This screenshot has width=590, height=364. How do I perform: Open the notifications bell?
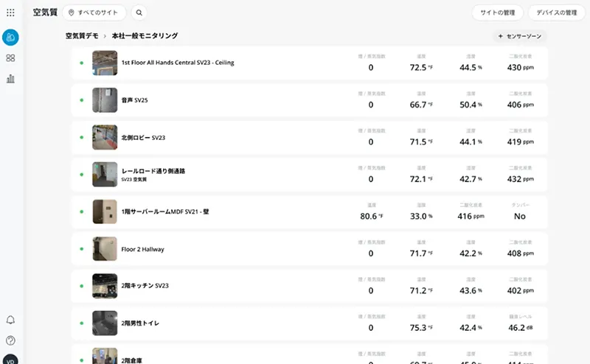point(10,320)
